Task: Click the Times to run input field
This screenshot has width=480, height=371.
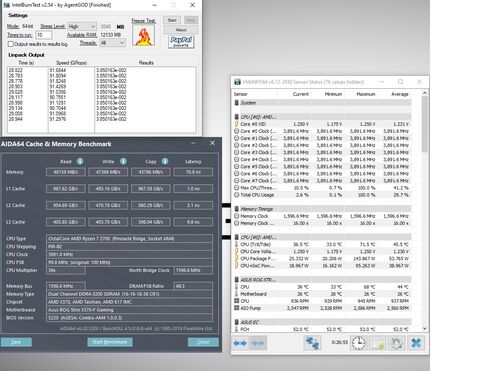Action: pyautogui.click(x=44, y=35)
